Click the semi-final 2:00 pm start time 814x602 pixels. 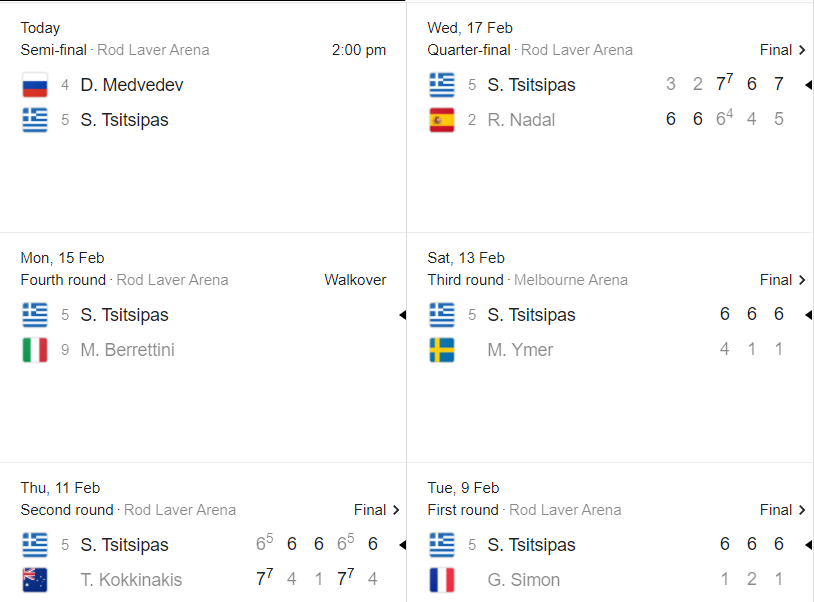359,50
